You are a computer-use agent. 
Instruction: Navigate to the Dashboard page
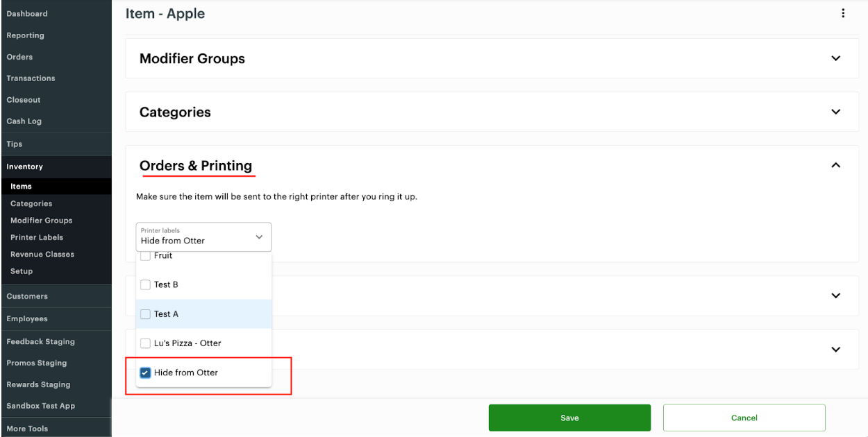point(27,13)
